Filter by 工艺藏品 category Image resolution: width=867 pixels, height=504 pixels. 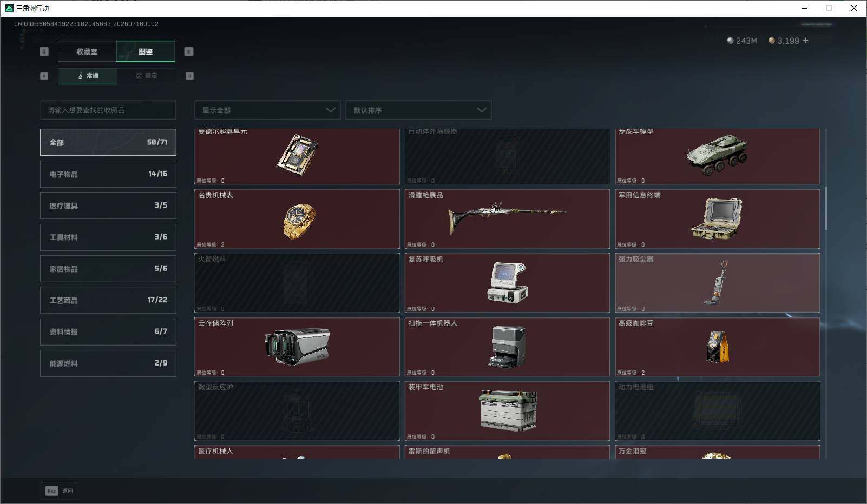108,300
